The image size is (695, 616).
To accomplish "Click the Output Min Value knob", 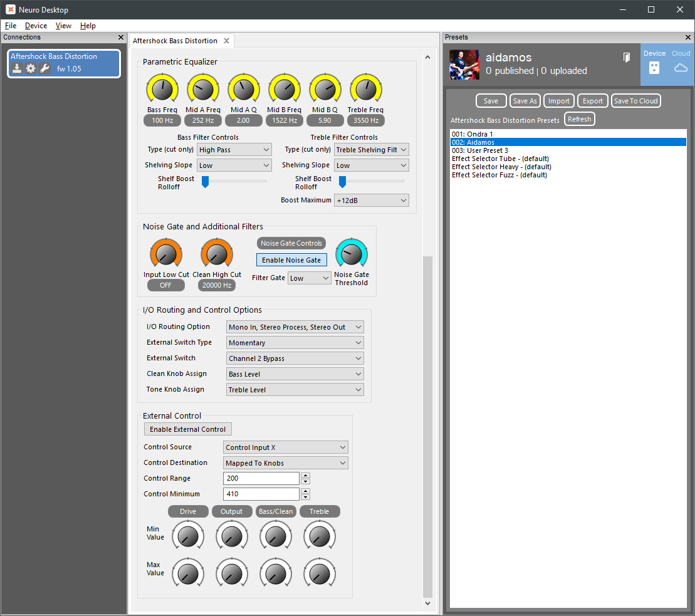I will [x=232, y=536].
